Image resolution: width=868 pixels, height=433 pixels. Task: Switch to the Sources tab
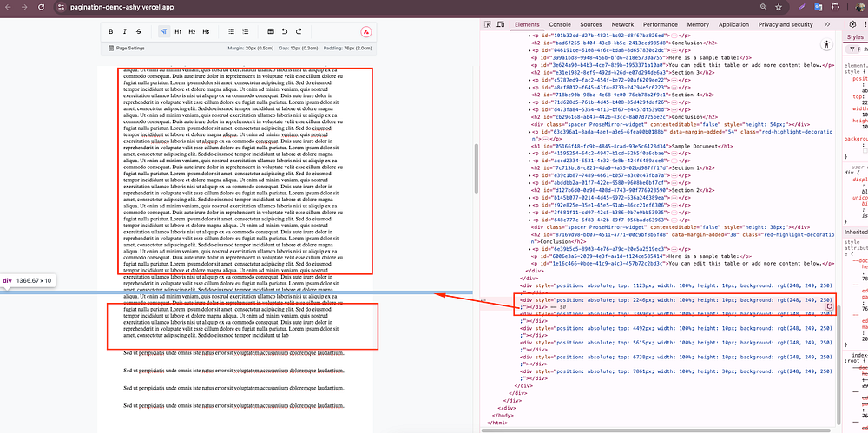(590, 24)
